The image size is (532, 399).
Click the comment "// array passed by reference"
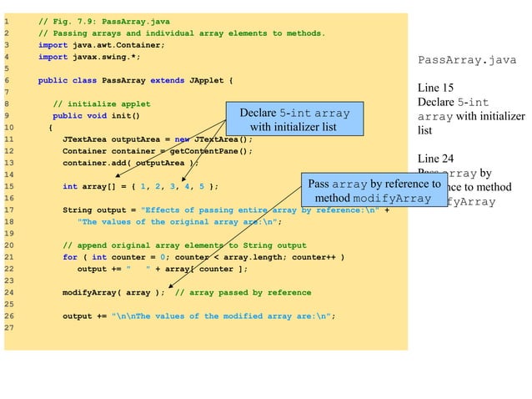(243, 293)
